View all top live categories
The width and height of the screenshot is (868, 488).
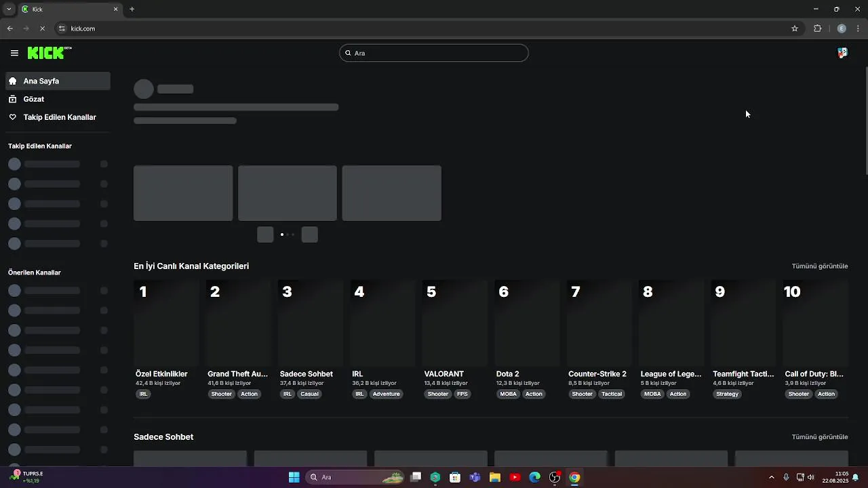[820, 266]
